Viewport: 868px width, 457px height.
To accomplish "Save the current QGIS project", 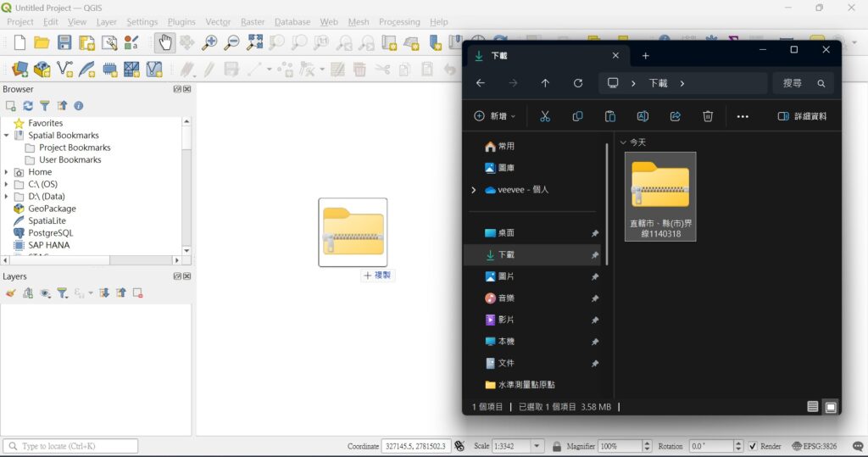I will [64, 42].
